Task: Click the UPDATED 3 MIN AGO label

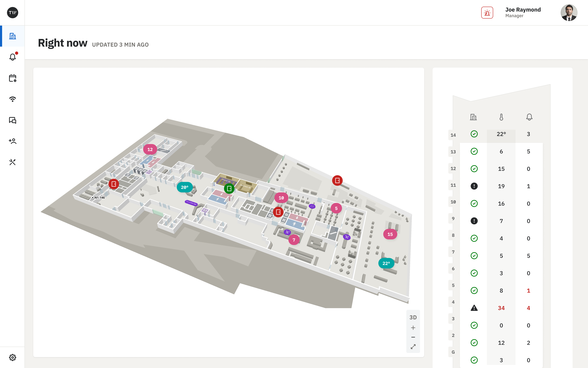Action: pyautogui.click(x=120, y=45)
